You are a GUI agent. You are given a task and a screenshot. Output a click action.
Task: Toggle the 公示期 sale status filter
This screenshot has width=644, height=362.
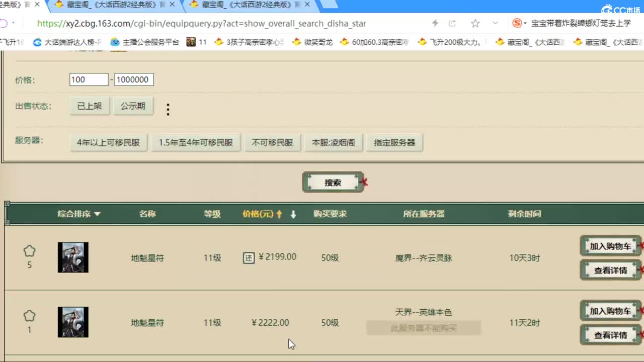coord(133,107)
